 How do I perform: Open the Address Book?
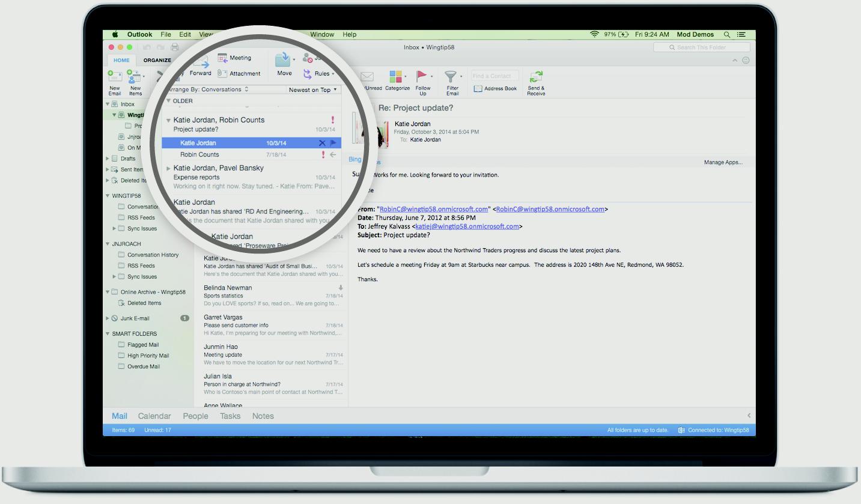point(495,88)
